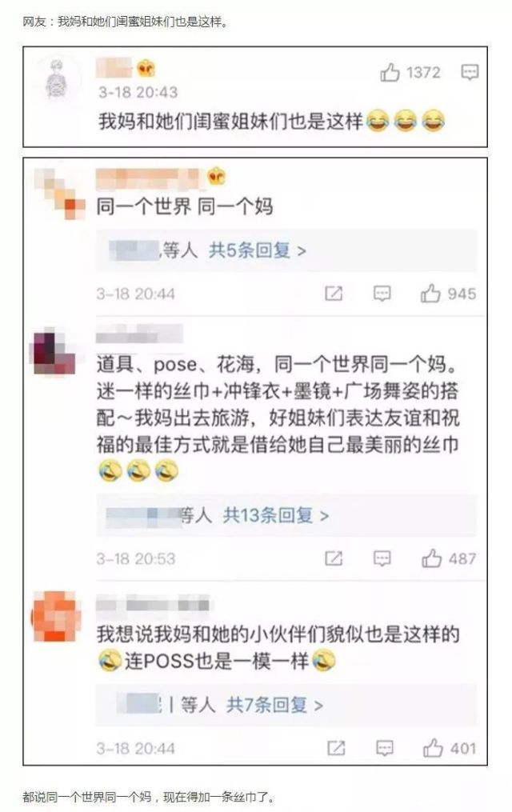The width and height of the screenshot is (512, 812).
Task: Tap comment icon on the 945-like post
Action: coord(382,294)
